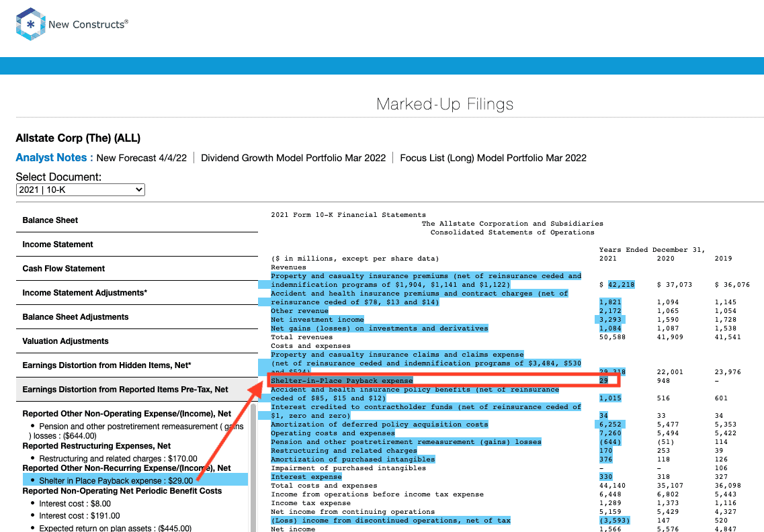
Task: Click highlighted Amortization of purchased intangibles line
Action: pyautogui.click(x=353, y=459)
